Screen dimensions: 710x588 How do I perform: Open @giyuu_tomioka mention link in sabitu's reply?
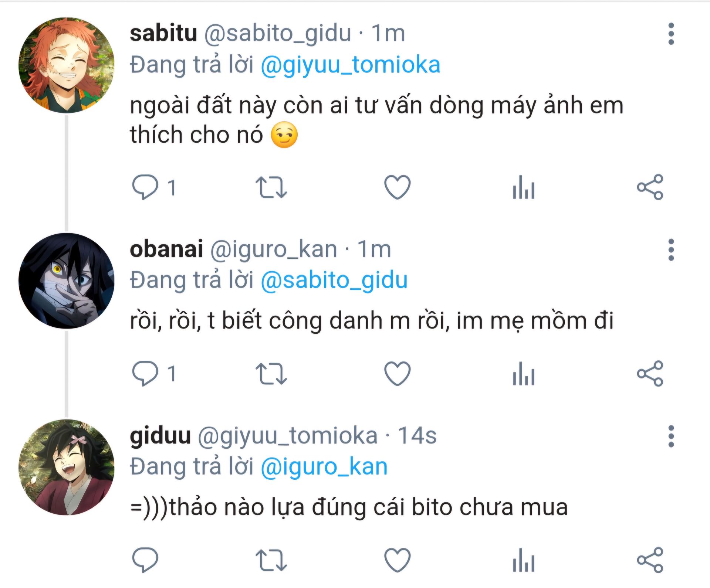pyautogui.click(x=350, y=65)
